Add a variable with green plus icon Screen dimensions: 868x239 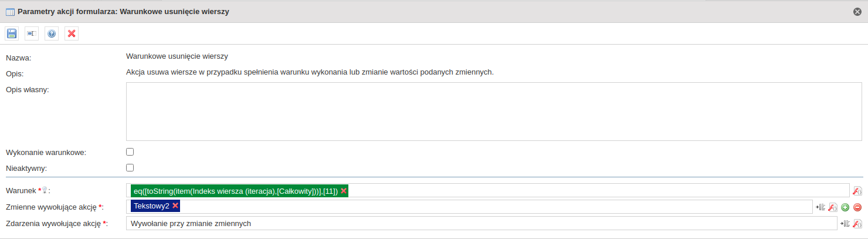click(845, 207)
